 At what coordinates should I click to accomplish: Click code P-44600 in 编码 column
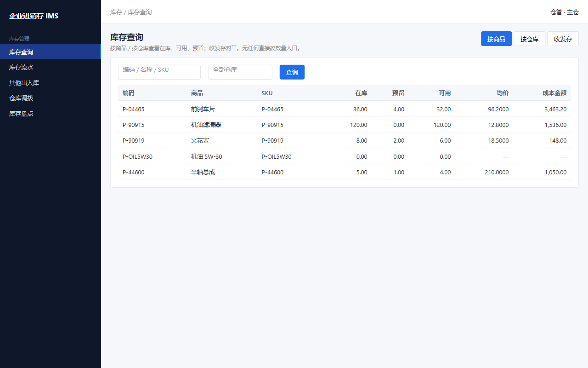click(134, 172)
